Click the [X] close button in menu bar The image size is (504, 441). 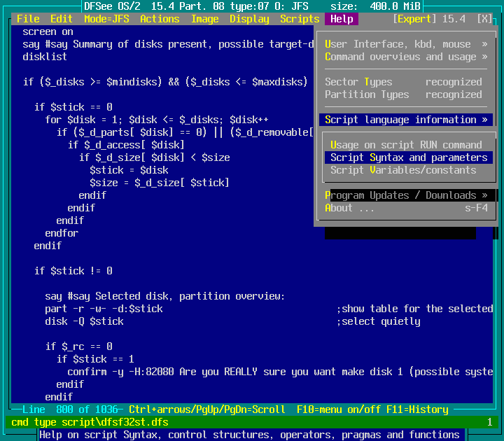pos(484,19)
